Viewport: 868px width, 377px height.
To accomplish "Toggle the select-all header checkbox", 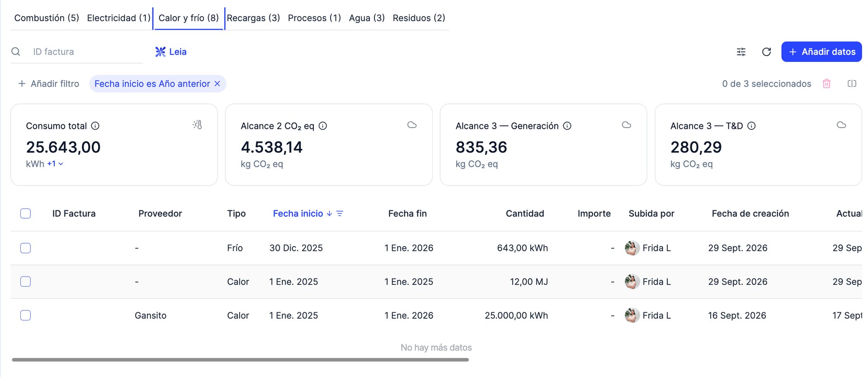I will [x=25, y=213].
